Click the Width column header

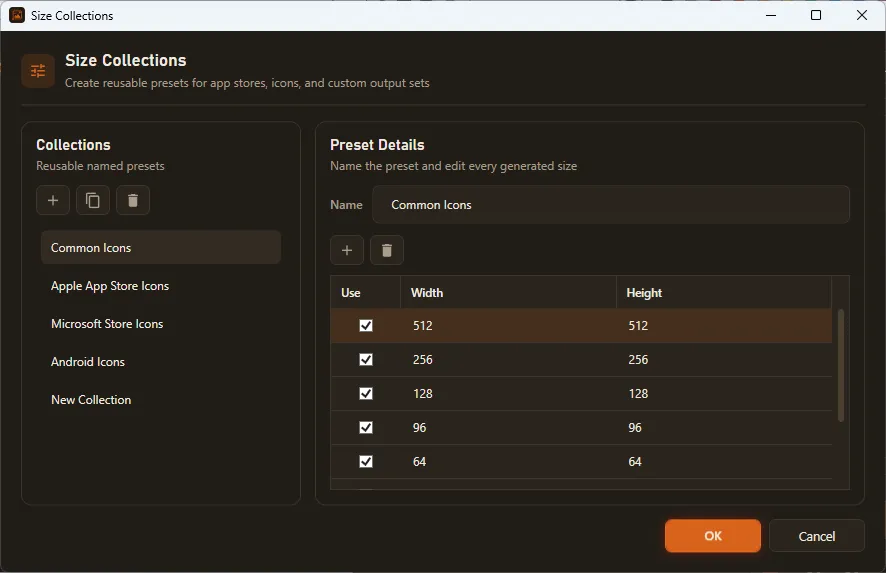tap(508, 292)
